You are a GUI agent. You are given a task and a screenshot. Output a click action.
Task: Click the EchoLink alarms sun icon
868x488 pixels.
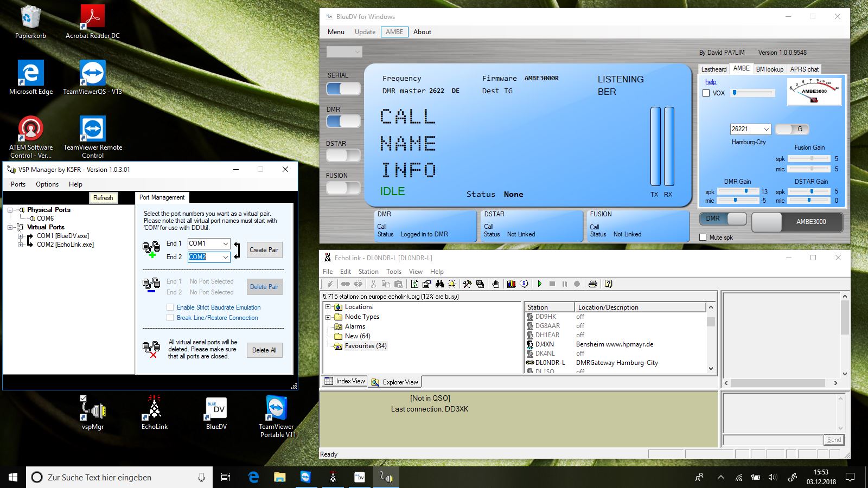[452, 284]
